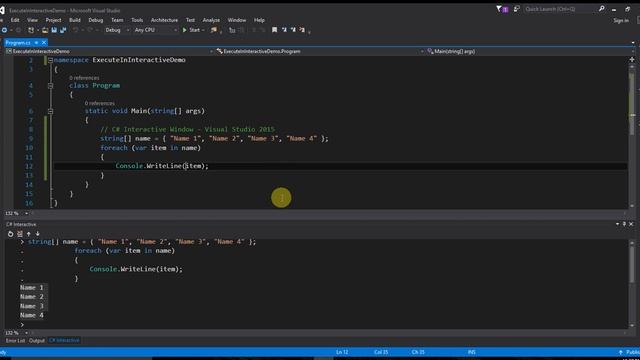
Task: Click the Previous Bookmark toolbar icon
Action: tap(284, 30)
